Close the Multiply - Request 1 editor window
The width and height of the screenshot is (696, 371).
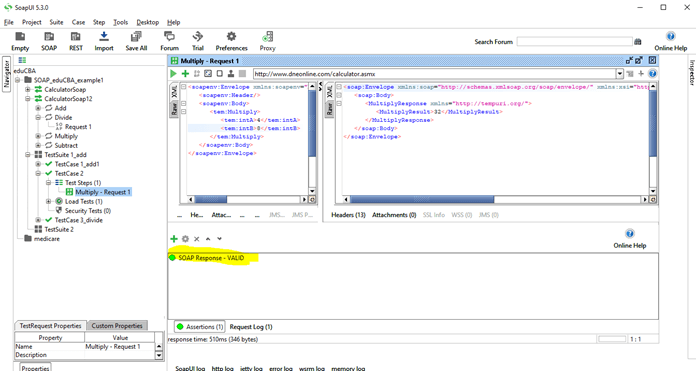652,60
